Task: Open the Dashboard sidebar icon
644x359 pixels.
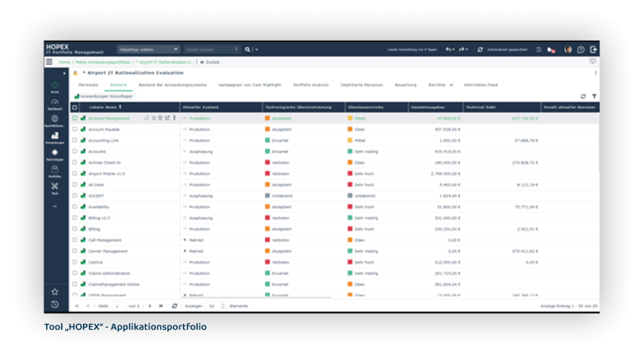Action: click(x=55, y=104)
